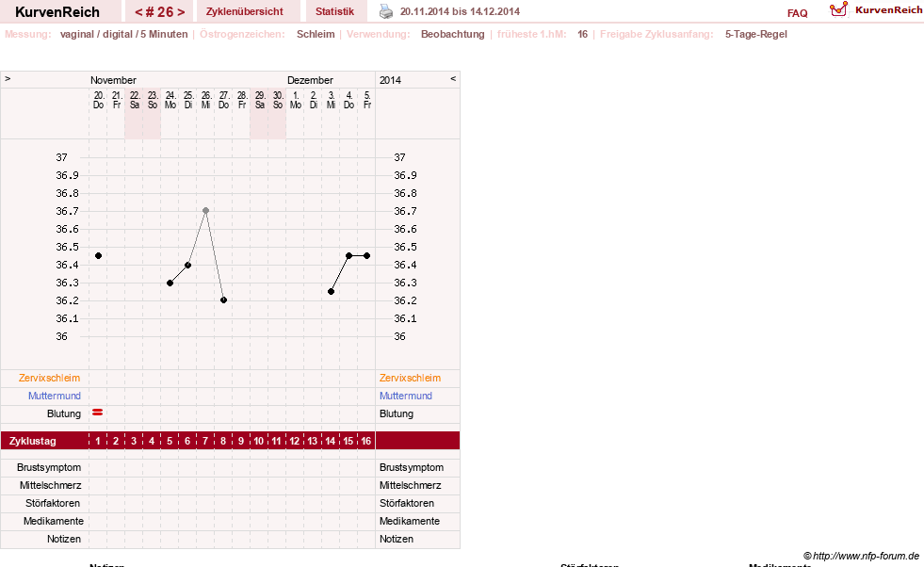Screen dimensions: 924x567
Task: Open the nfp-forum.de link
Action: (x=866, y=556)
